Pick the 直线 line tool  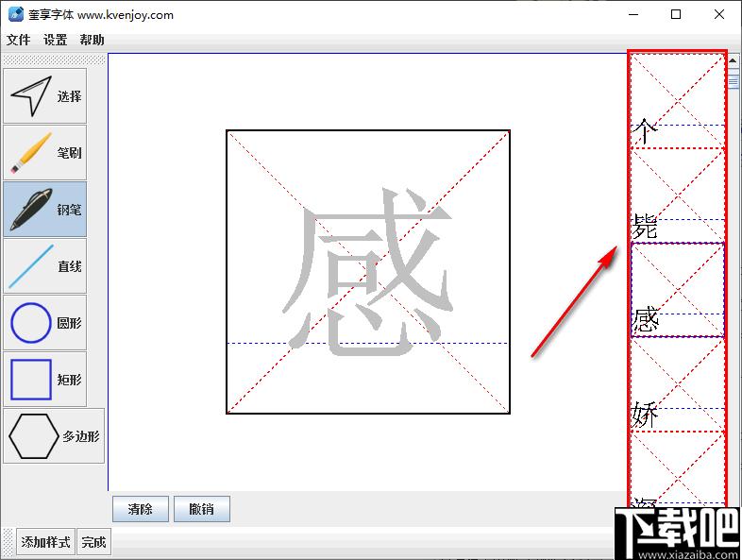tap(45, 266)
